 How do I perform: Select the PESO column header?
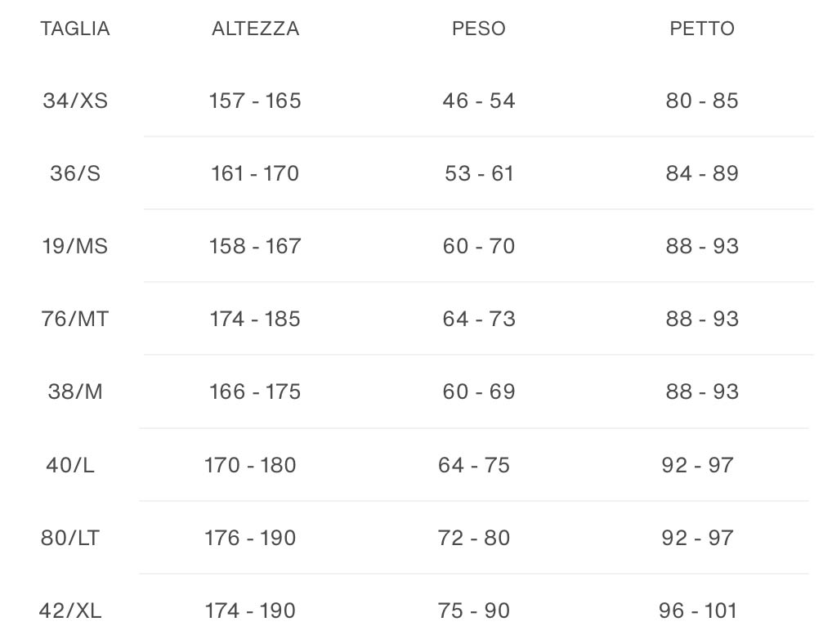pos(479,29)
